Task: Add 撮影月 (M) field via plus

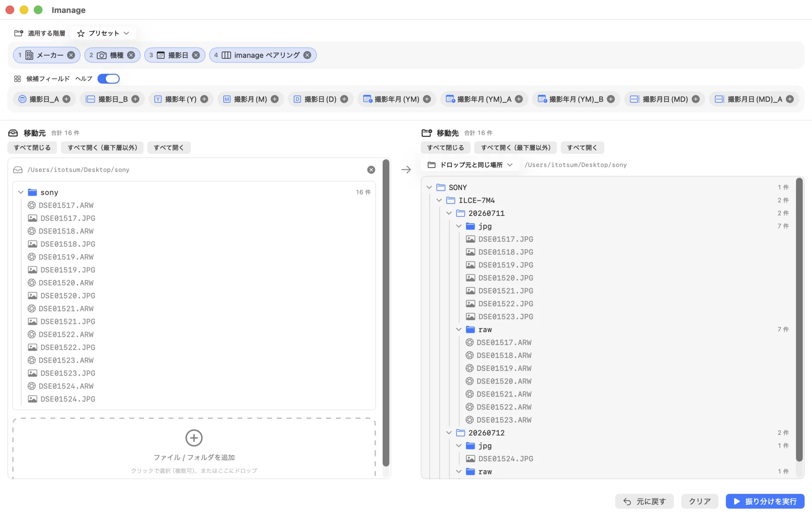Action: point(275,99)
